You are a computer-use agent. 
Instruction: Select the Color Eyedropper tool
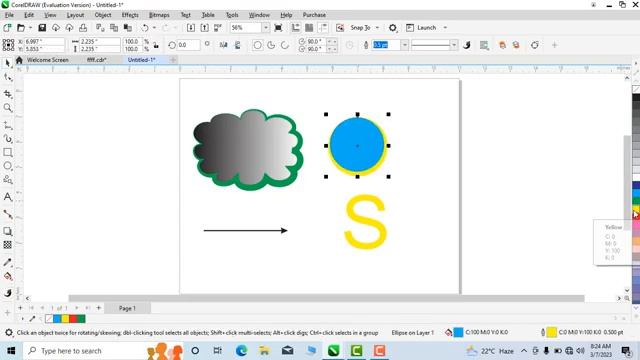coord(7,262)
